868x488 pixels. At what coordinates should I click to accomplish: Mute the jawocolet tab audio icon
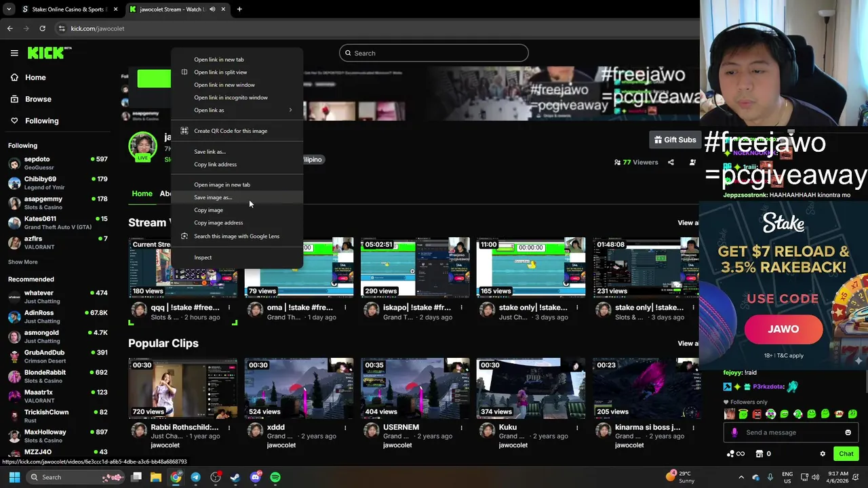(212, 9)
